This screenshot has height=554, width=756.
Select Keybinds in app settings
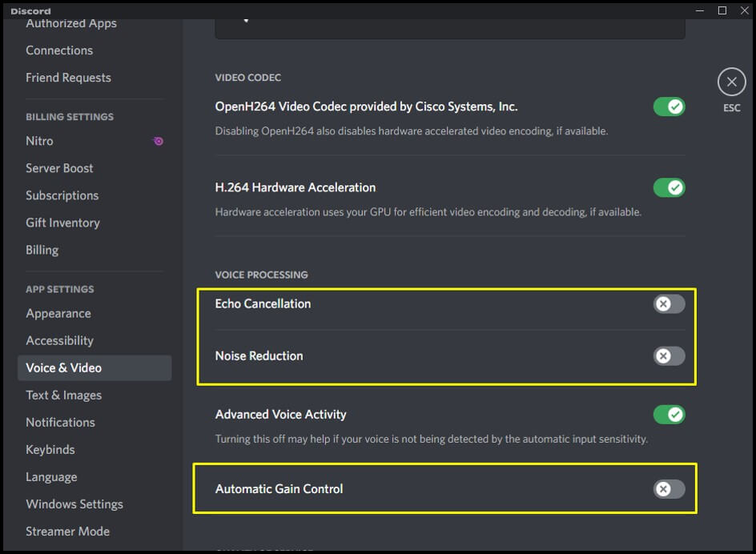point(50,450)
